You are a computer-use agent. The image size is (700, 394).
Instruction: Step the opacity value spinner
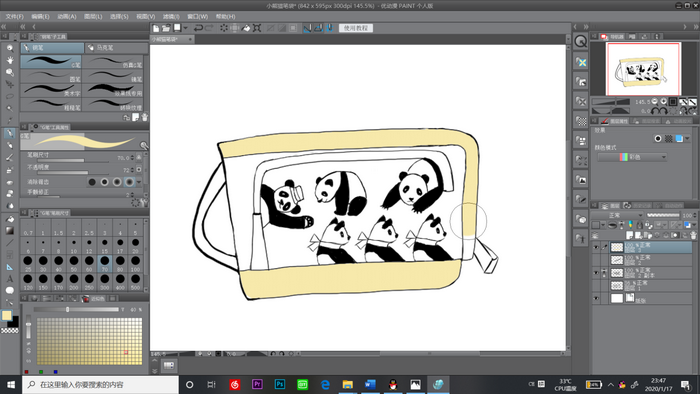132,170
